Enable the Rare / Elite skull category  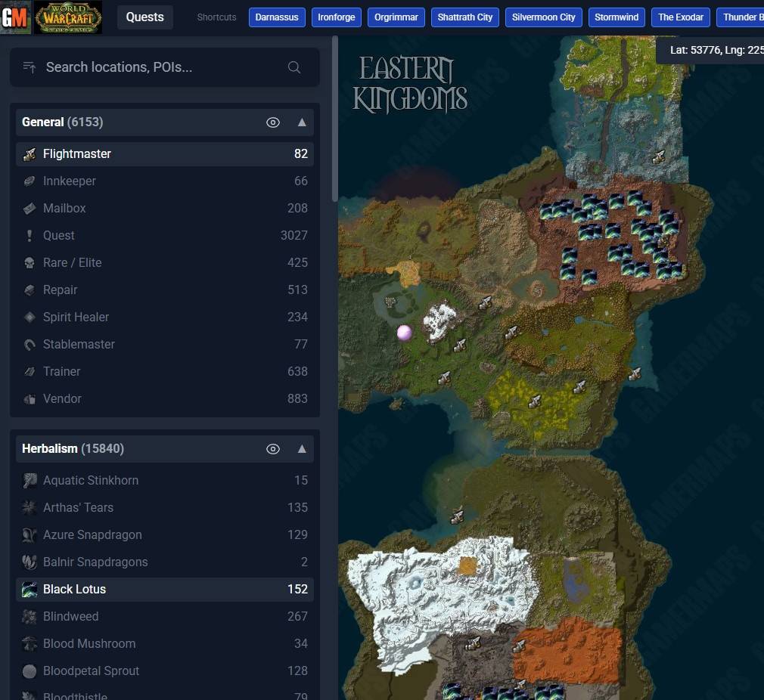165,263
